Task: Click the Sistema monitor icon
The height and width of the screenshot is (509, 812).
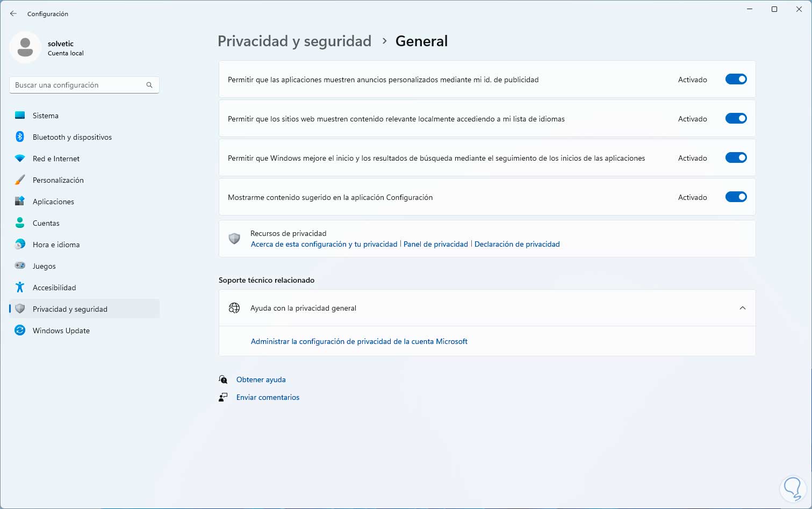Action: (x=20, y=116)
